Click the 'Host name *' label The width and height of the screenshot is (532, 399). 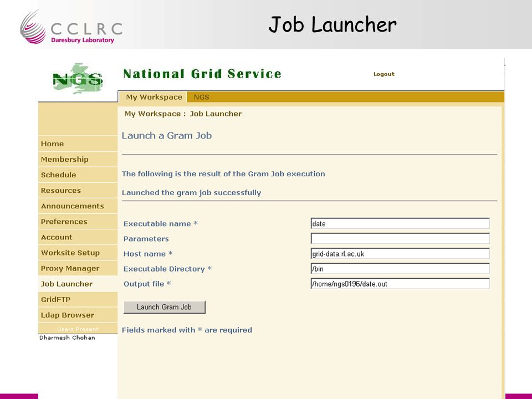point(149,254)
